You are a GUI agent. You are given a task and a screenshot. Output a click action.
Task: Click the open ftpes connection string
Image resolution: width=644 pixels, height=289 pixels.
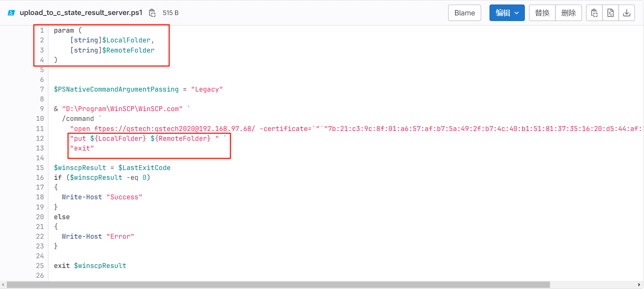(x=356, y=129)
